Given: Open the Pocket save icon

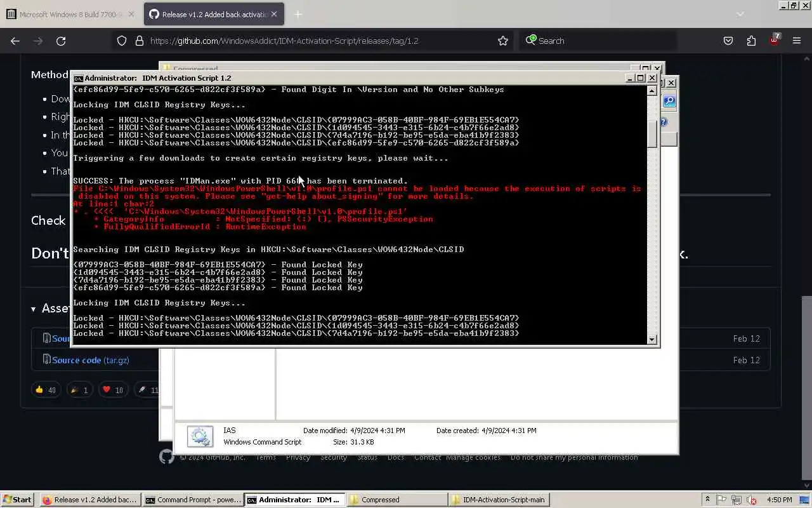Looking at the screenshot, I should click(728, 41).
